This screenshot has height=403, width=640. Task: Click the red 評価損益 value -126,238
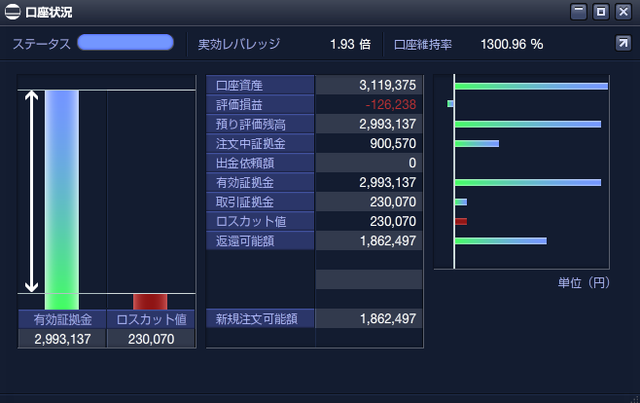pos(391,105)
